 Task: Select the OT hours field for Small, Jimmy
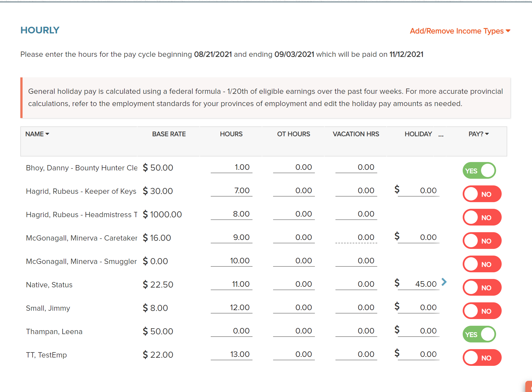click(293, 307)
